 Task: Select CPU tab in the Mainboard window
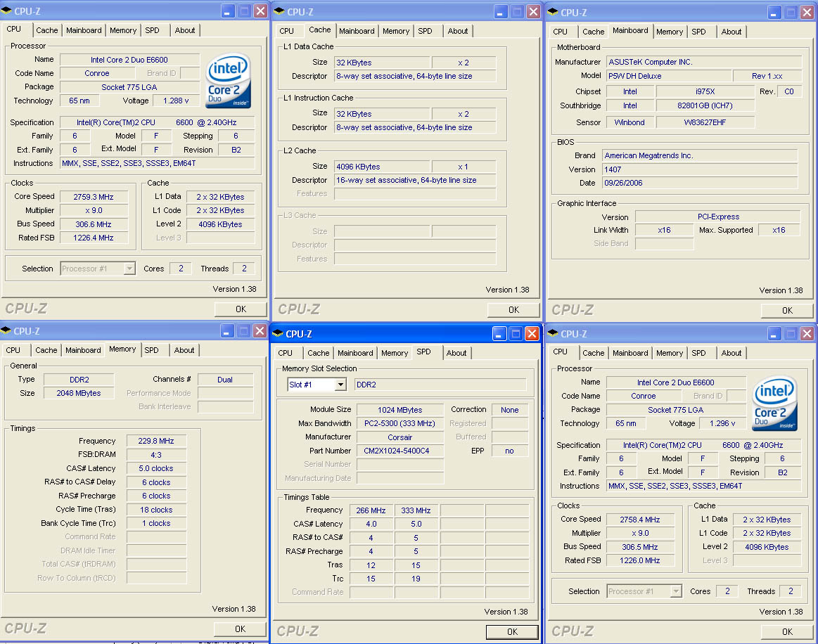pyautogui.click(x=561, y=32)
